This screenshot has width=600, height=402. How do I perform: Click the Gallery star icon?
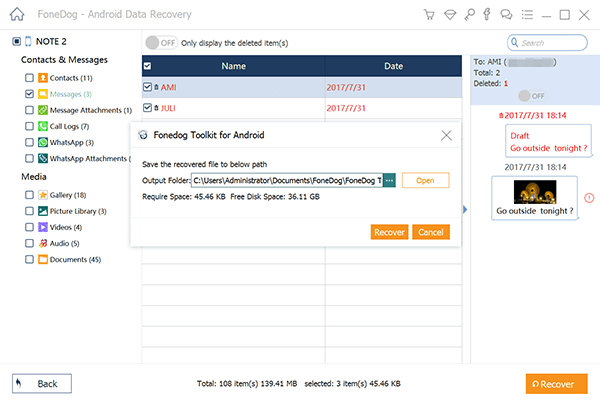click(x=43, y=195)
